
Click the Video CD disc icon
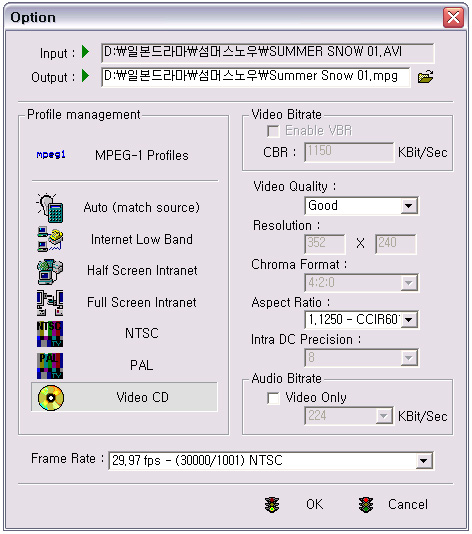(x=51, y=397)
